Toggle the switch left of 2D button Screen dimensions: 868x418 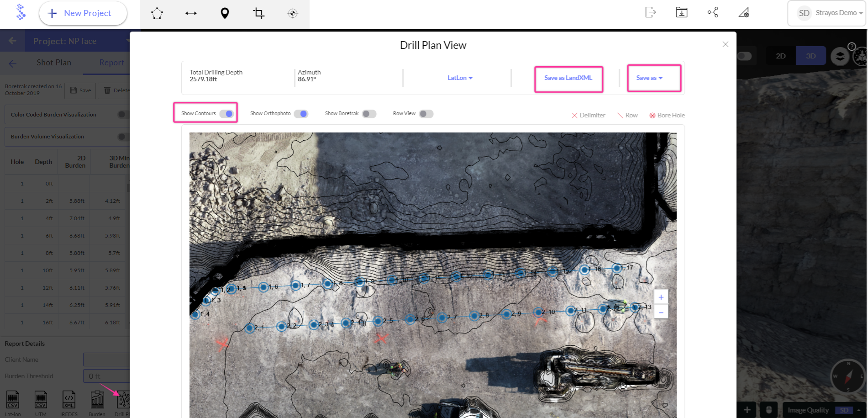[x=744, y=56]
